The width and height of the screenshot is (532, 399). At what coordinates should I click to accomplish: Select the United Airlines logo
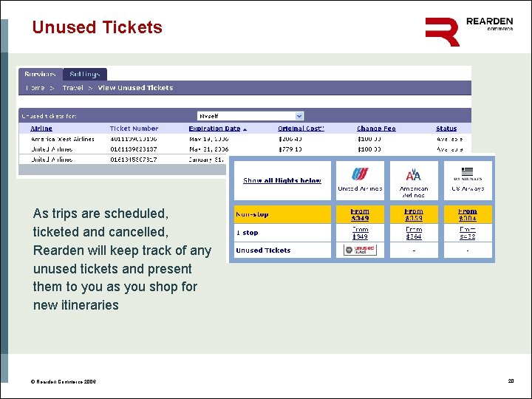tap(360, 174)
